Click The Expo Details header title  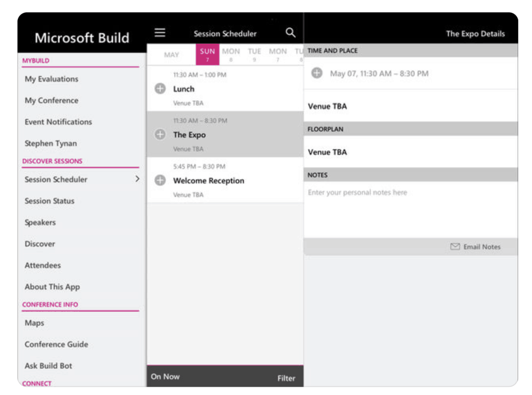click(475, 33)
